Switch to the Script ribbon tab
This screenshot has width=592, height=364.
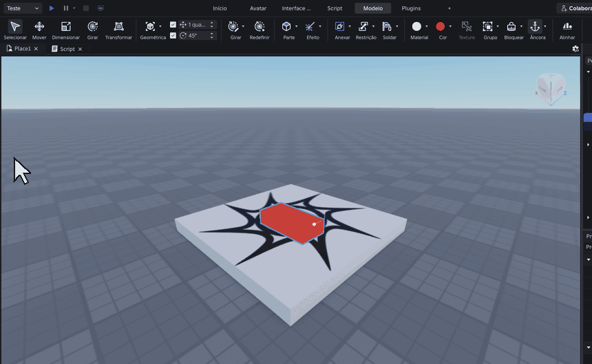[x=335, y=8]
